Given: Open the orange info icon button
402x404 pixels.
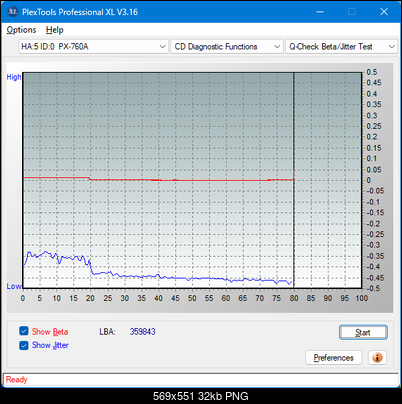Looking at the screenshot, I should pos(377,358).
